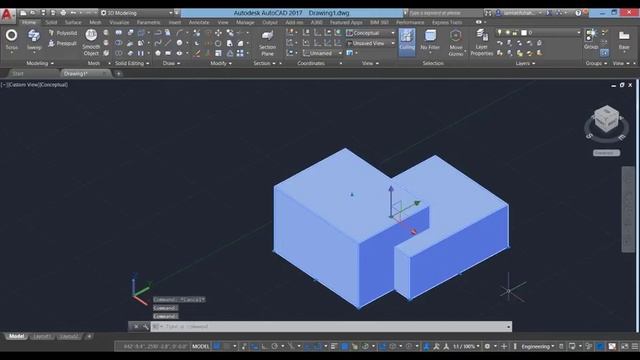Click the Group objects icon
Image resolution: width=640 pixels, height=360 pixels.
[591, 39]
